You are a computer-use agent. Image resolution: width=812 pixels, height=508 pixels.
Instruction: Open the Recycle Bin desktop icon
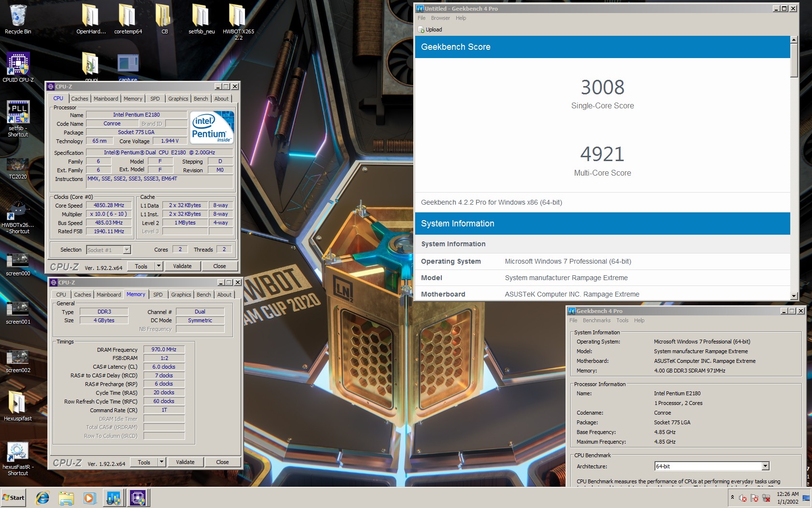18,19
